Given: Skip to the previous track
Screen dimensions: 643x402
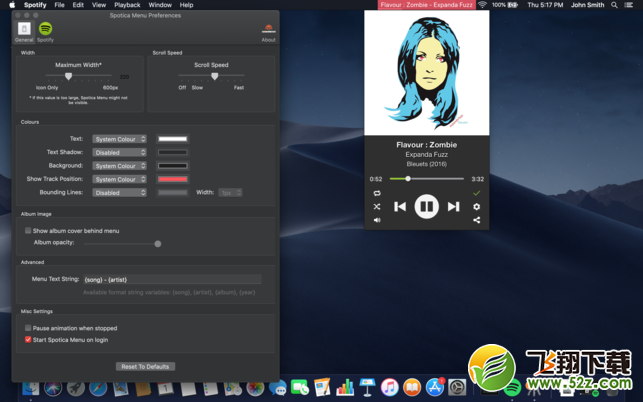Looking at the screenshot, I should pos(400,206).
